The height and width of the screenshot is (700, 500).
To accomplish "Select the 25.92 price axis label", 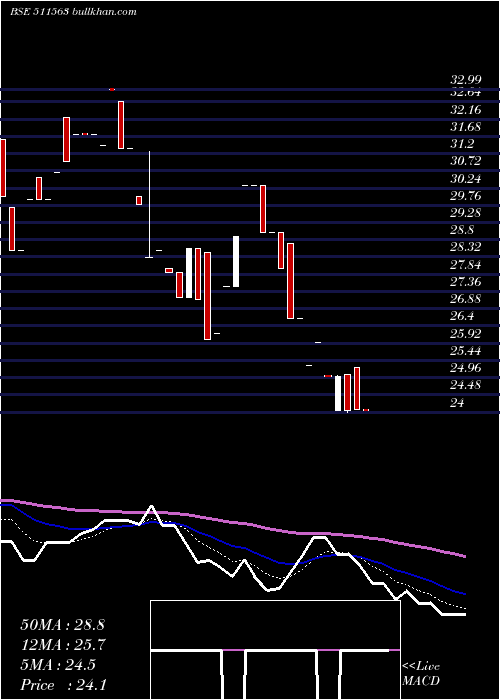I will tap(466, 333).
